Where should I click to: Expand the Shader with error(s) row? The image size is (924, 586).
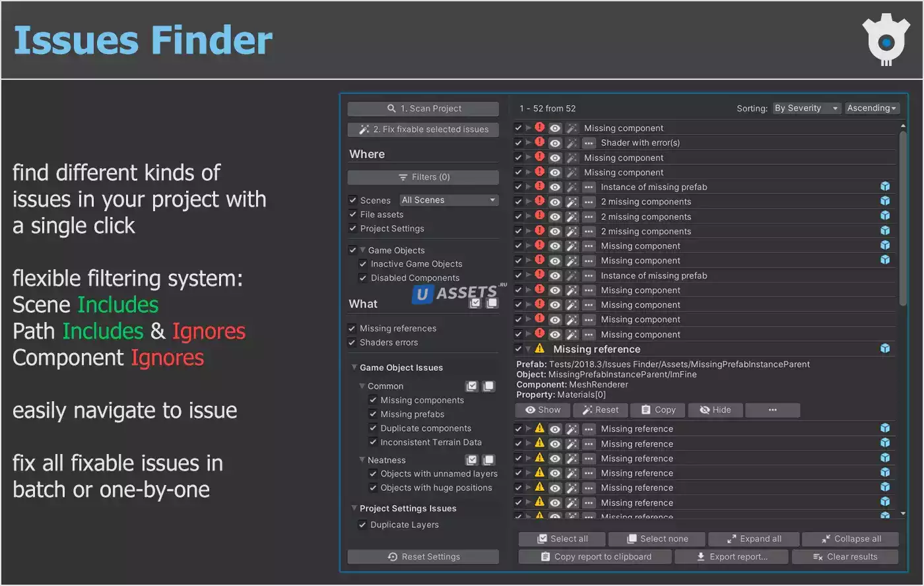529,143
